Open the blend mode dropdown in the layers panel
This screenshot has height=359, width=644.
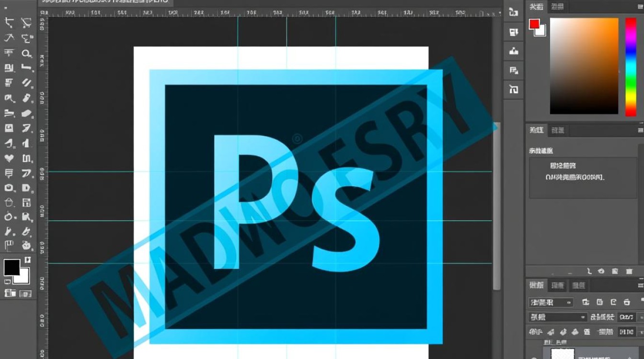pos(558,317)
